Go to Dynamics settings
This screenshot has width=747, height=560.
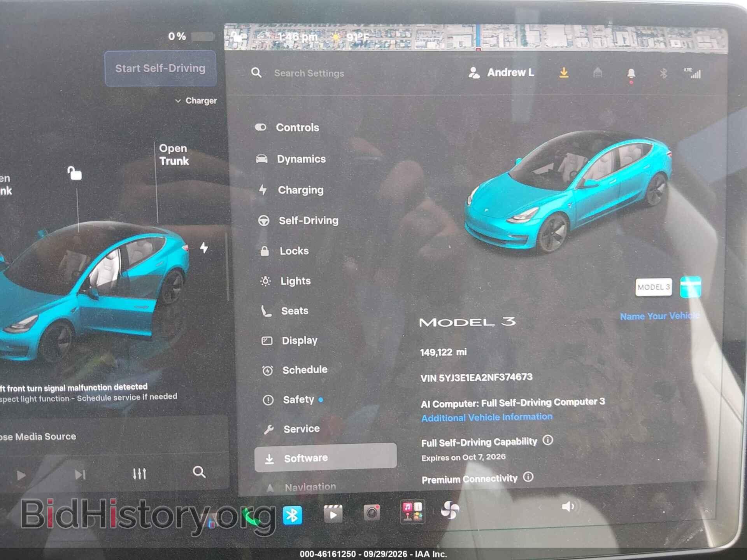pos(291,159)
